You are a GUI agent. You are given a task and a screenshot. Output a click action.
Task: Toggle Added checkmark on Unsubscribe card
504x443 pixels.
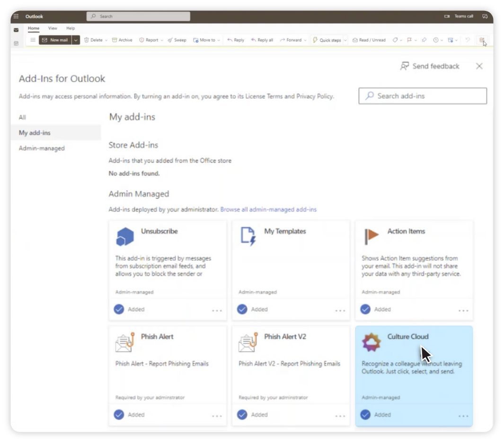point(119,309)
